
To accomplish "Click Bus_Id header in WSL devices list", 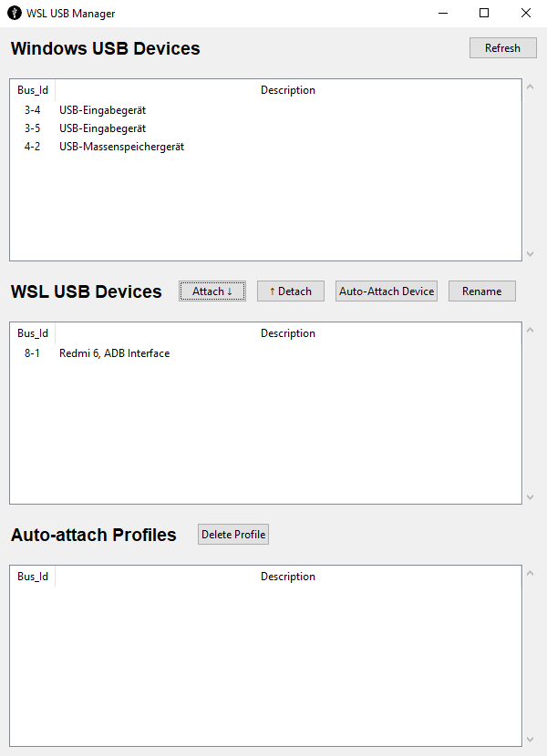I will pyautogui.click(x=33, y=333).
